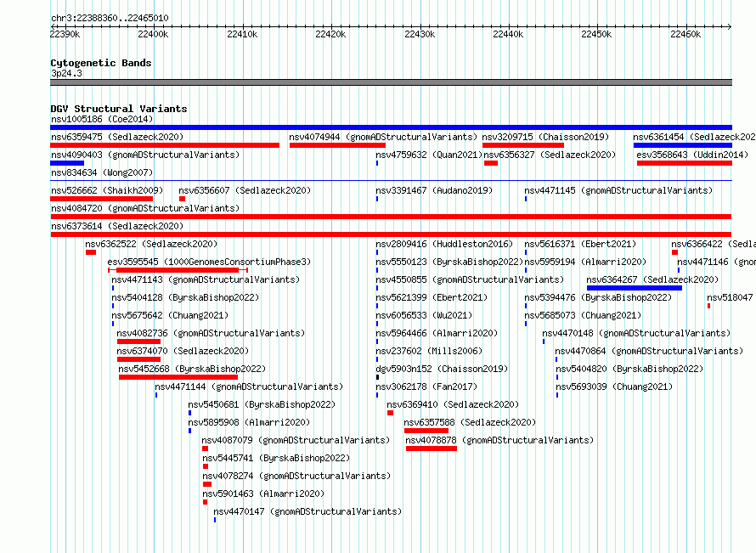Open nsv4074944 gnomAD structural variant label
This screenshot has width=756, height=553.
tap(383, 137)
